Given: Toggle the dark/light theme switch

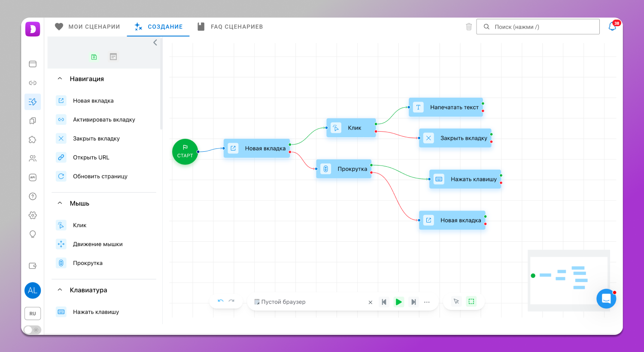Looking at the screenshot, I should click(x=32, y=330).
